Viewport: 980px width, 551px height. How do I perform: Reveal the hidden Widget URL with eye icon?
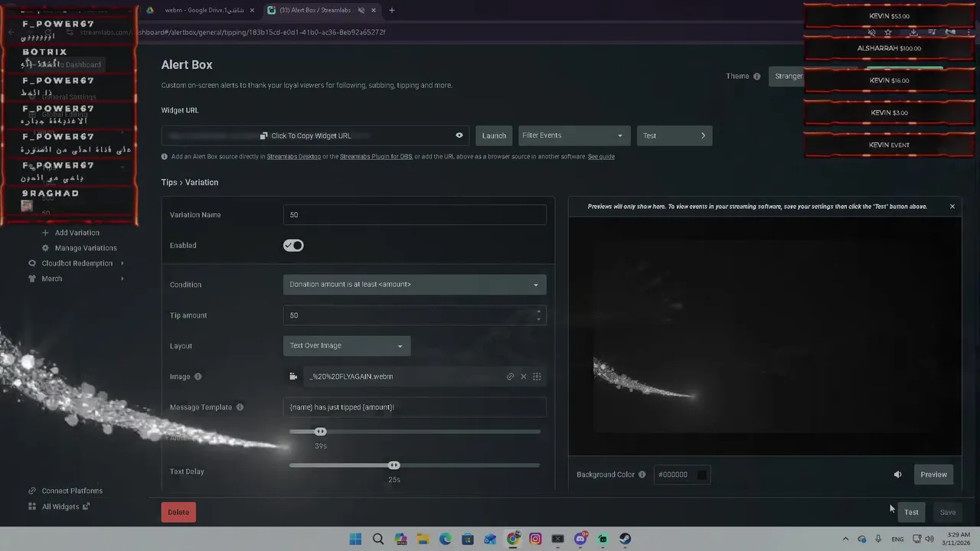coord(459,135)
